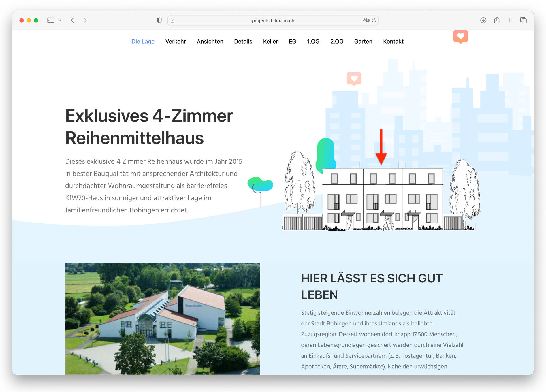Click the heart icon next to the menu

coord(460,36)
